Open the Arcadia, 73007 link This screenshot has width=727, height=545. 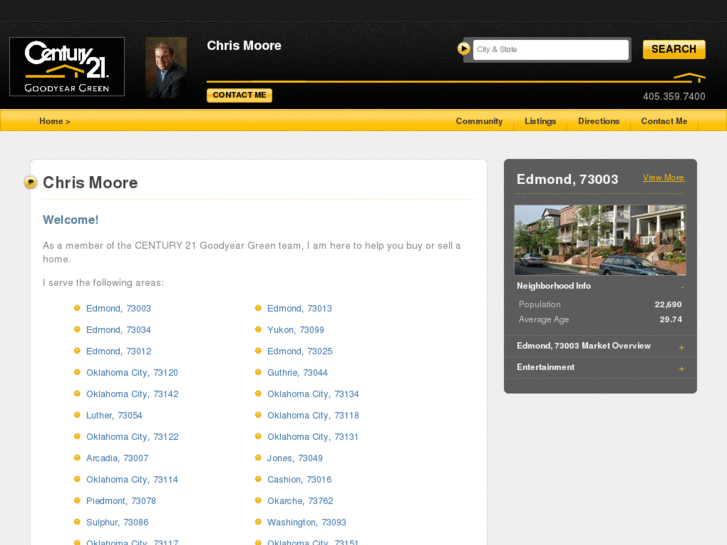(117, 458)
